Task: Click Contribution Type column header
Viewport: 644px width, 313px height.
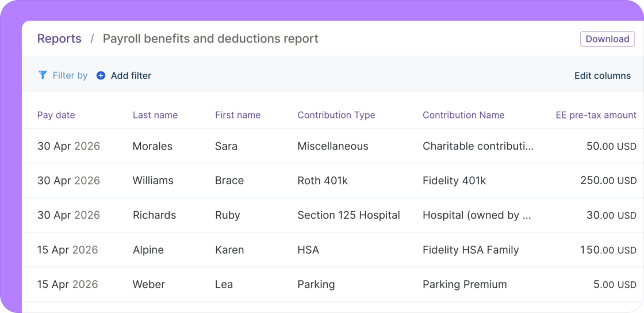Action: pos(336,115)
